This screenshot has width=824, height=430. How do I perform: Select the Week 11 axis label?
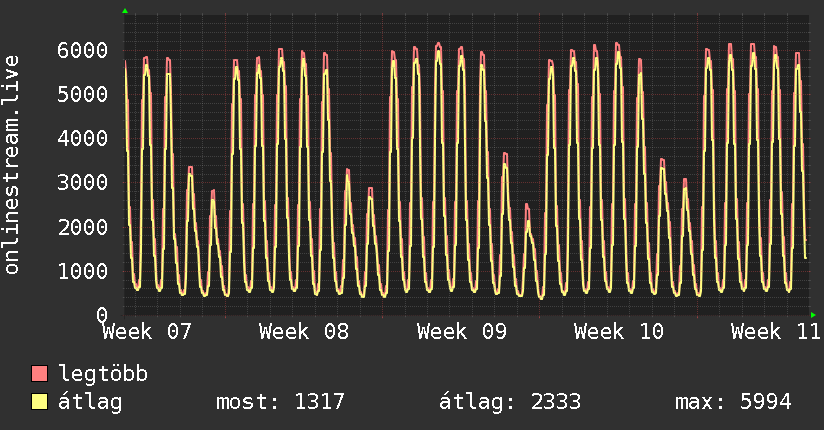pyautogui.click(x=775, y=332)
